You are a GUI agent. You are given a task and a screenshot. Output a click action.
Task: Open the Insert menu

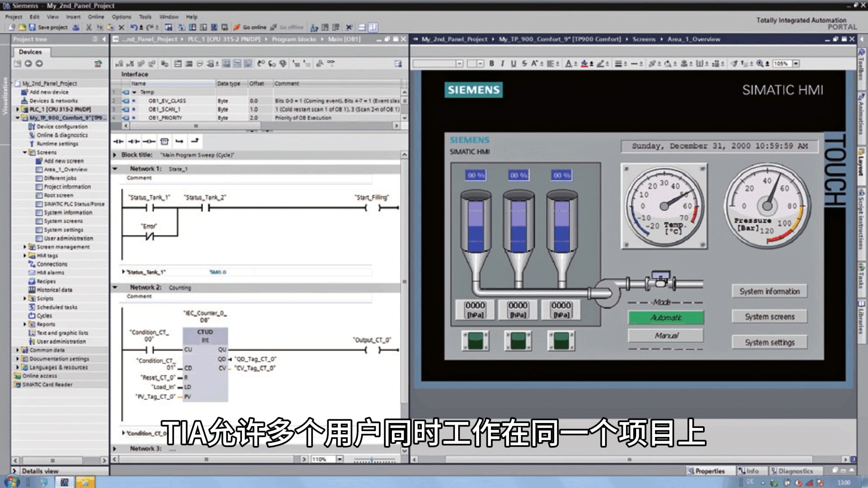point(73,17)
